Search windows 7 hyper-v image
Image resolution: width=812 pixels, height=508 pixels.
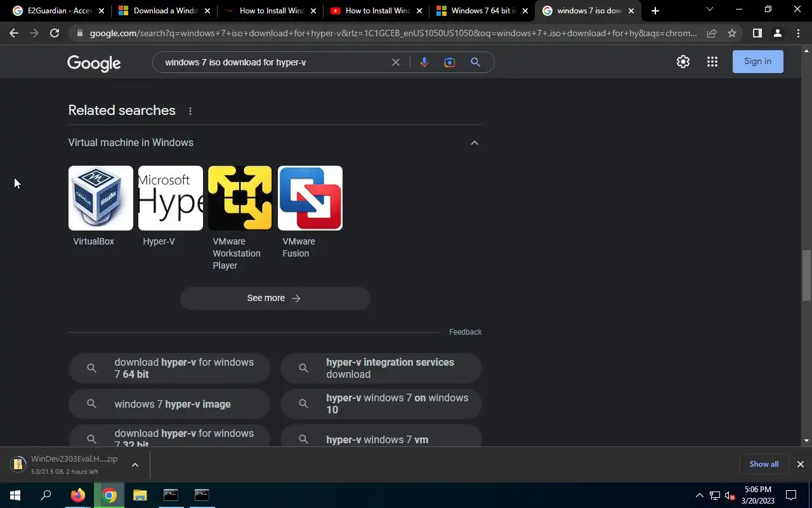point(169,404)
